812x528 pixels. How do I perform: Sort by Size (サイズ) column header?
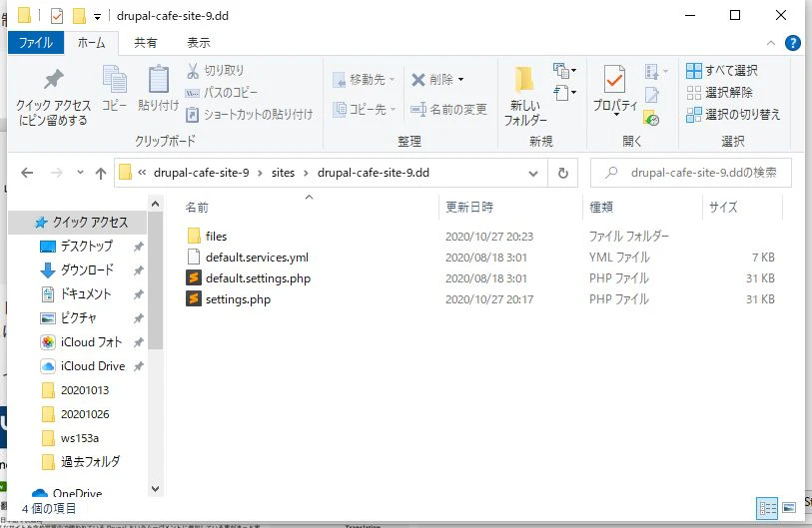click(x=743, y=208)
